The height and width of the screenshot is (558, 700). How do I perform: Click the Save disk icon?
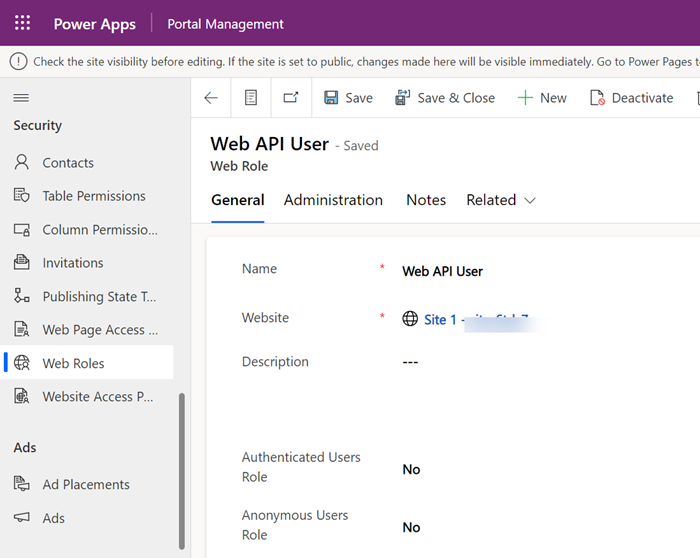331,98
